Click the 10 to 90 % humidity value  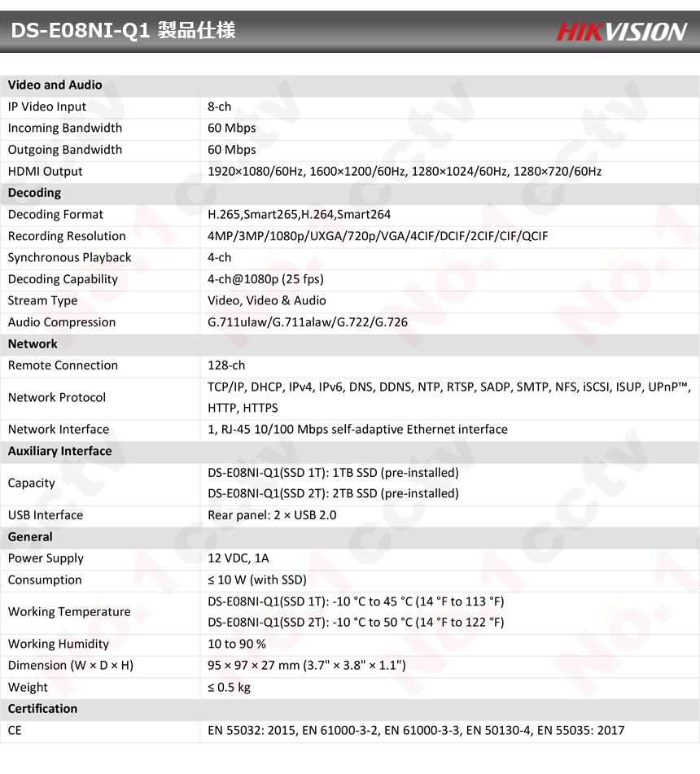coord(237,644)
